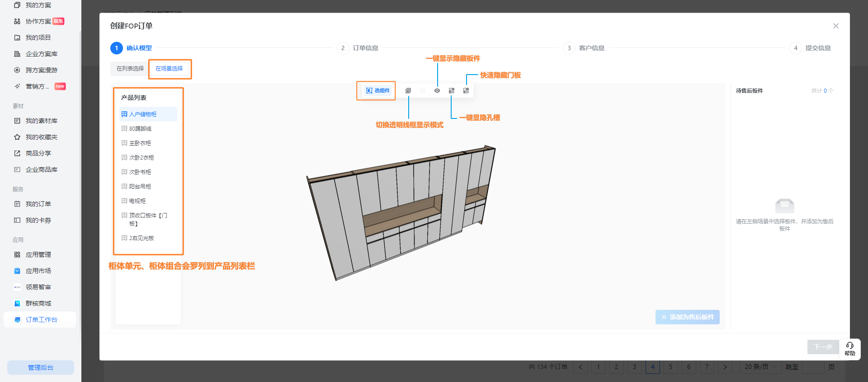Open 我的收藏夹 star item

pyautogui.click(x=41, y=137)
